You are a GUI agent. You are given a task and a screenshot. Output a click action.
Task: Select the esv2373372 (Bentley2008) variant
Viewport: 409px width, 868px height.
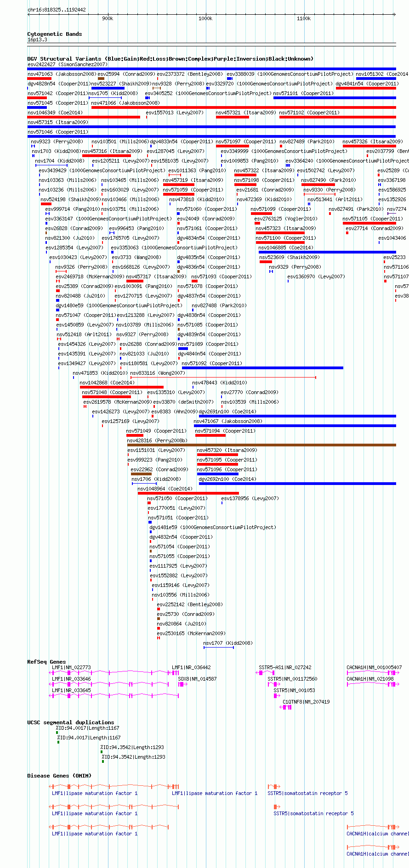point(190,74)
